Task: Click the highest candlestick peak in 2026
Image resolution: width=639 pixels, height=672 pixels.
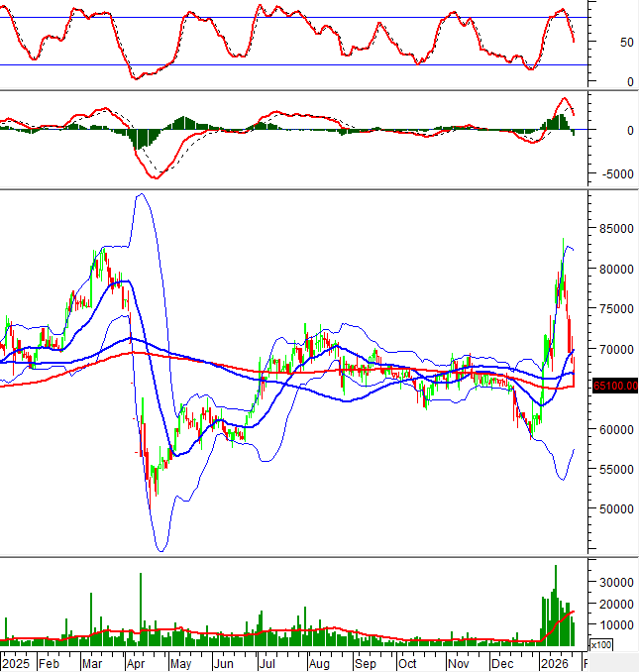Action: (564, 241)
